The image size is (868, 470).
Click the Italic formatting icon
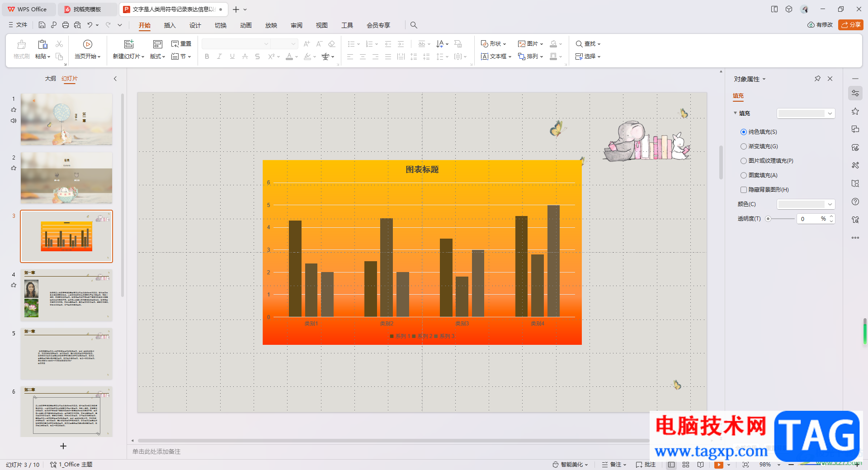pos(220,56)
